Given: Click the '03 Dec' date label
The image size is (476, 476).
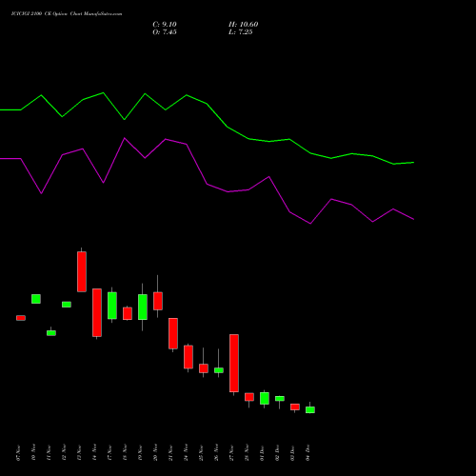Looking at the screenshot, I should (x=292, y=453).
